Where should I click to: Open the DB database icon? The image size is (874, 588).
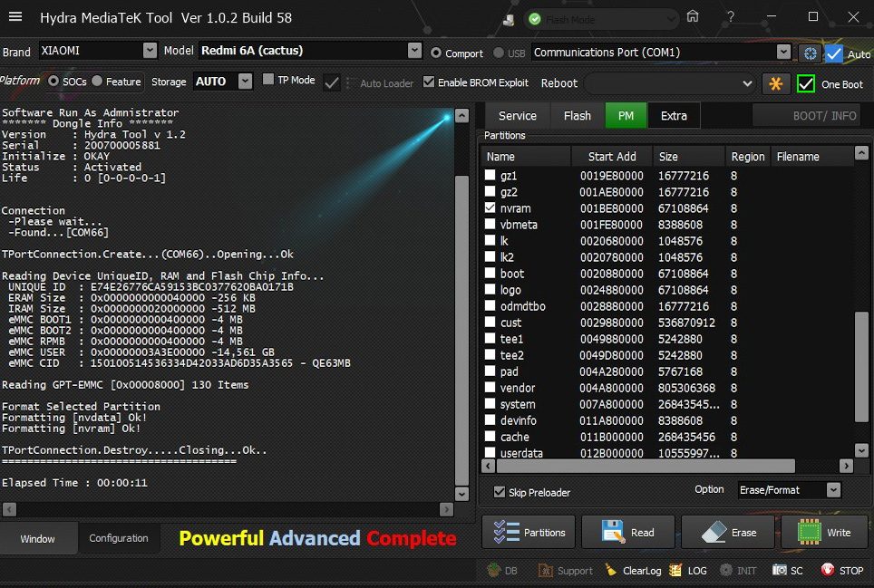point(494,571)
